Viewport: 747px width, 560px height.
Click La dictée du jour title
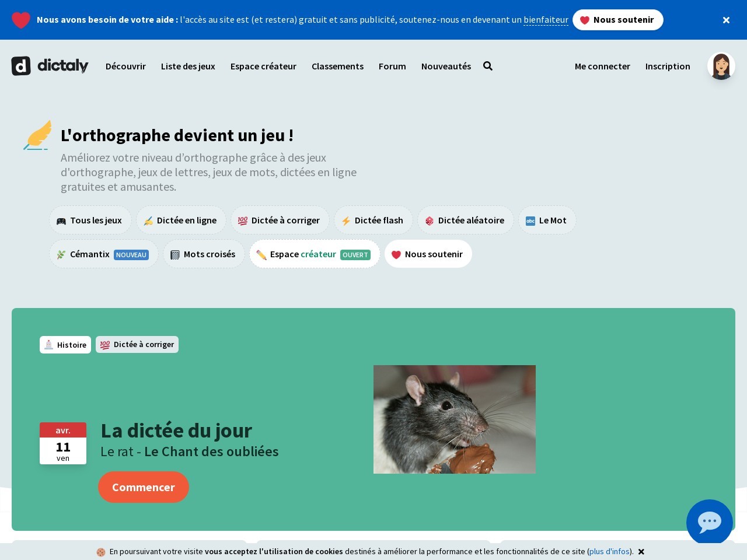pyautogui.click(x=176, y=430)
